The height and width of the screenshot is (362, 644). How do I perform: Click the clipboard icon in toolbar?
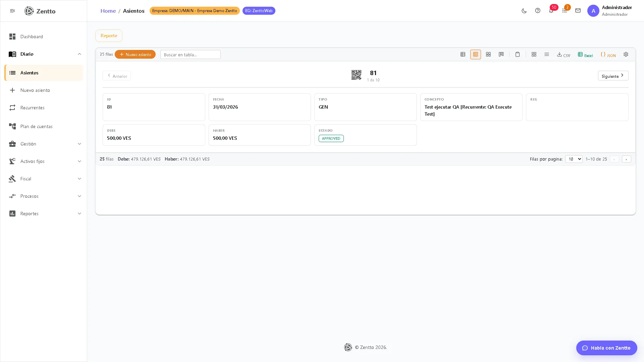tap(518, 54)
